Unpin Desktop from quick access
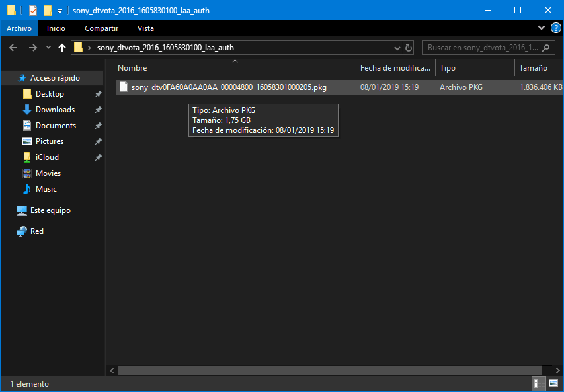The width and height of the screenshot is (564, 392). (x=99, y=94)
